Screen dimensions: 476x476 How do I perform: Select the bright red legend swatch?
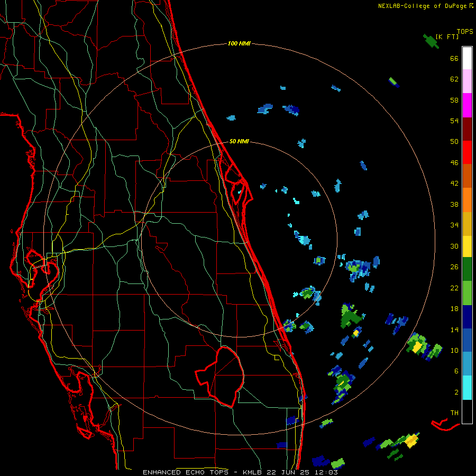click(467, 152)
